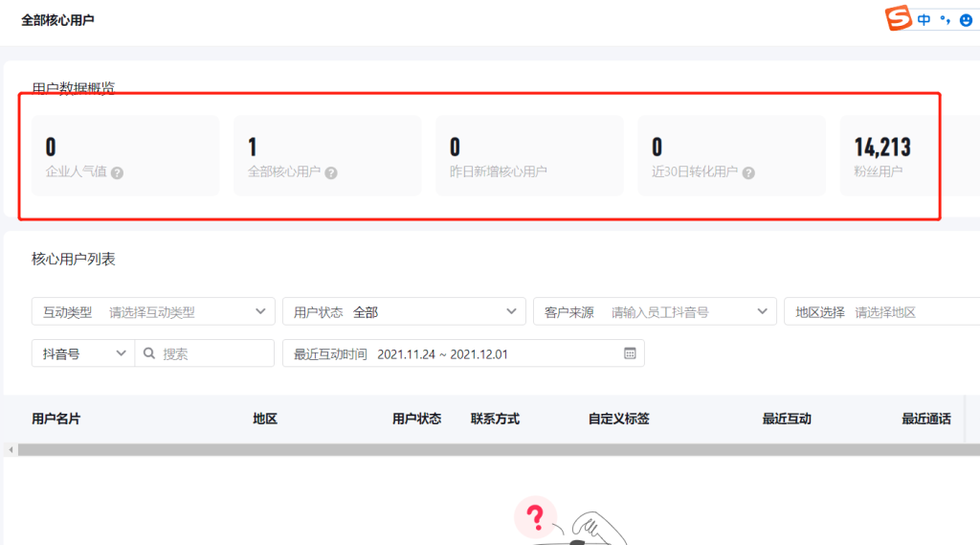
Task: Click help icon beside 全部核心用户
Action: click(330, 173)
